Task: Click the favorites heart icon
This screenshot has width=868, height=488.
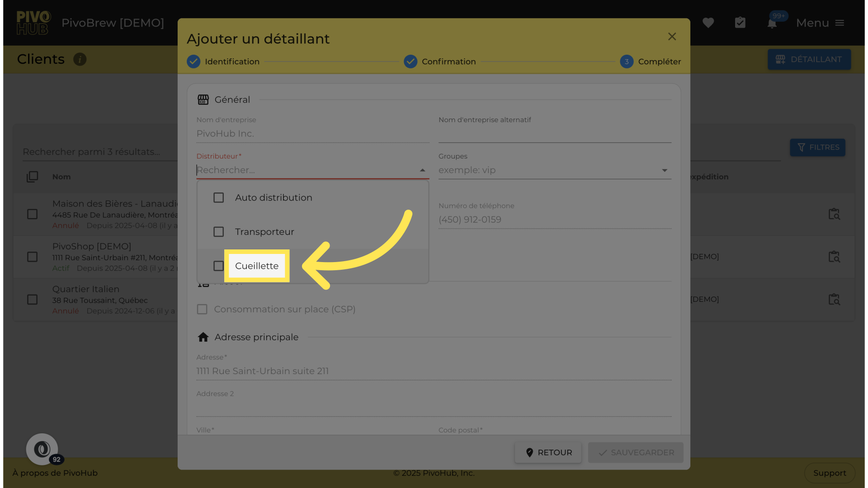Action: (x=708, y=23)
